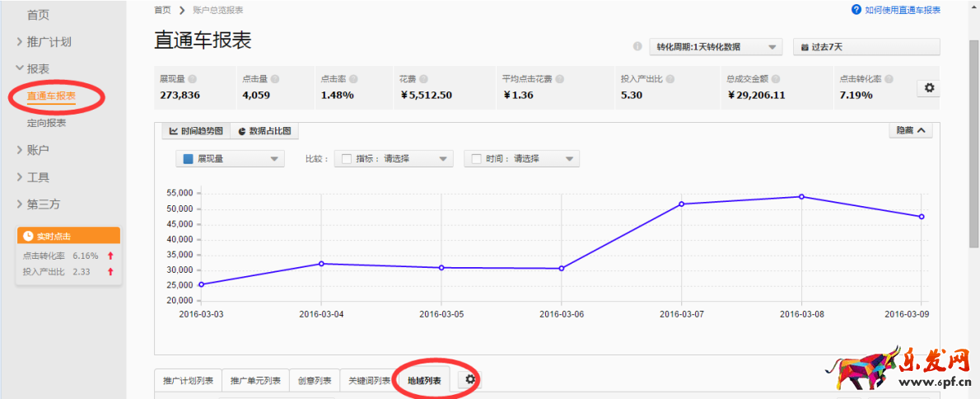Click the 2016-03-08 data point on chart
980x399 pixels.
coord(801,196)
